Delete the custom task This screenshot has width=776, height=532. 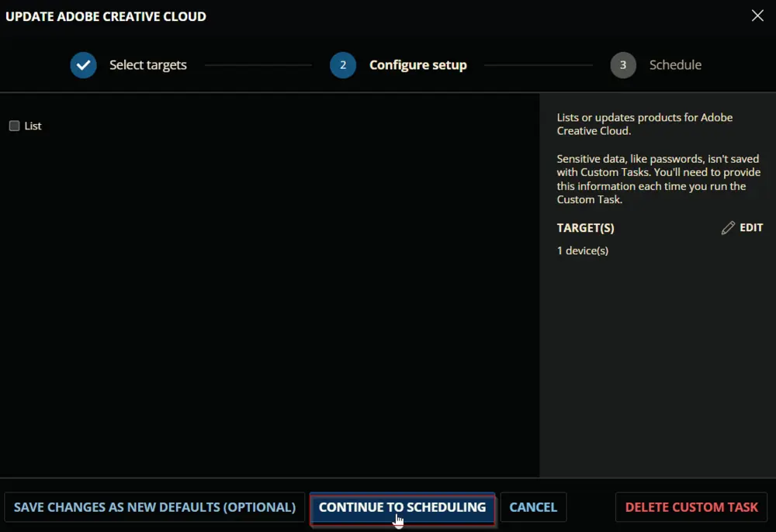point(691,507)
